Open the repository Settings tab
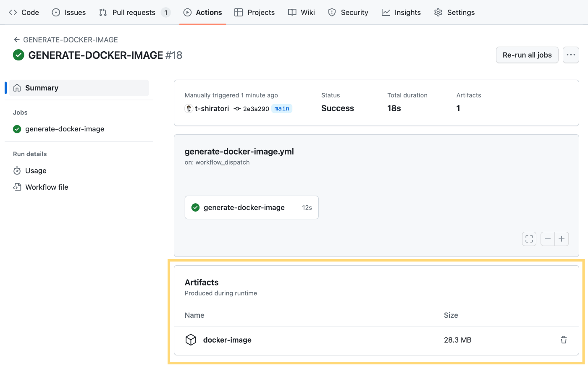The image size is (588, 369). coord(454,12)
